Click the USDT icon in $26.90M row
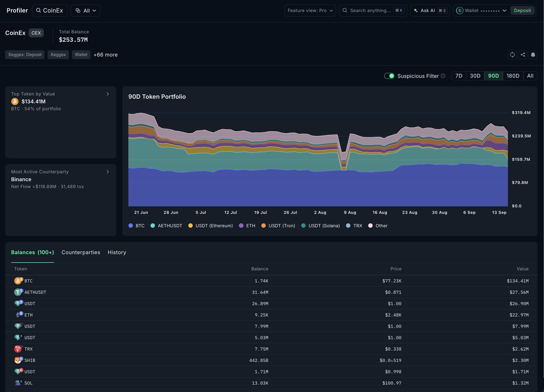Viewport: 544px width, 392px height. 18,303
